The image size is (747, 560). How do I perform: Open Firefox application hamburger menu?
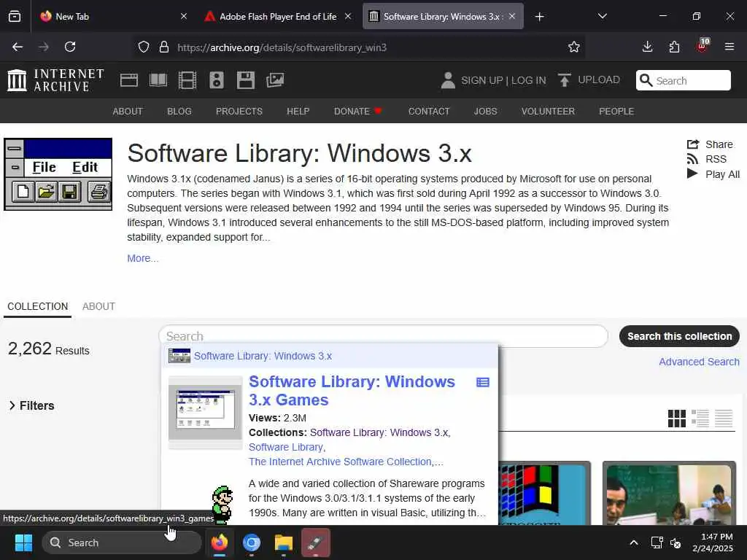pyautogui.click(x=729, y=47)
